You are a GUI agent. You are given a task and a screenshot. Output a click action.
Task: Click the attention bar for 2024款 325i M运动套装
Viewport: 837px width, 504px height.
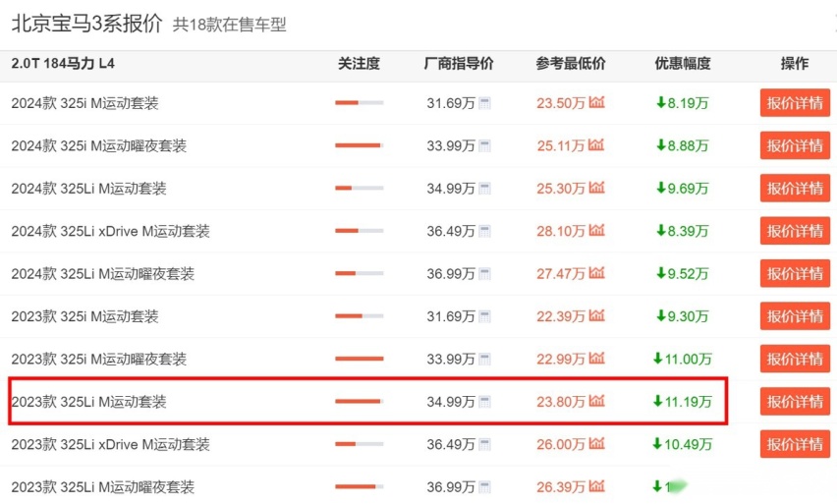click(x=360, y=102)
